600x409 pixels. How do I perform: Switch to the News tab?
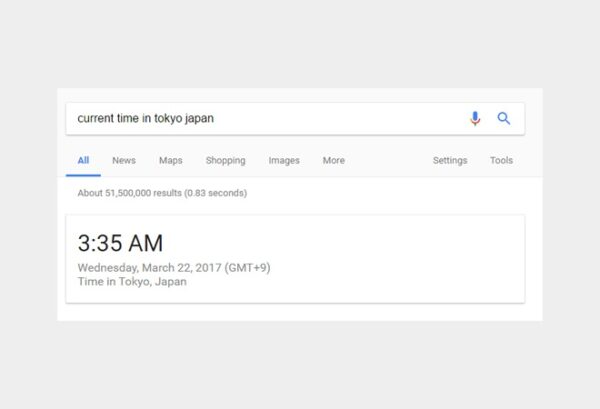124,161
